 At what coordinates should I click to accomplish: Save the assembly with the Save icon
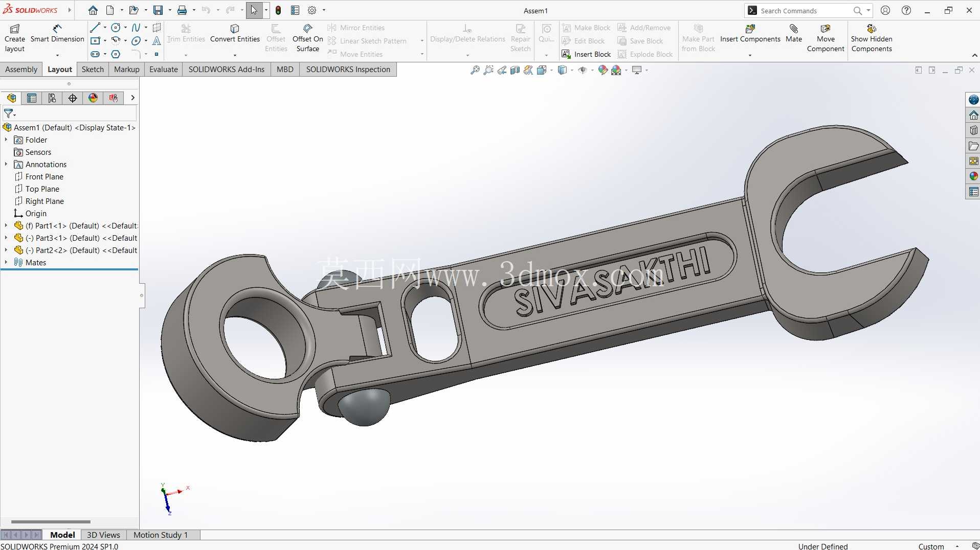[x=158, y=10]
